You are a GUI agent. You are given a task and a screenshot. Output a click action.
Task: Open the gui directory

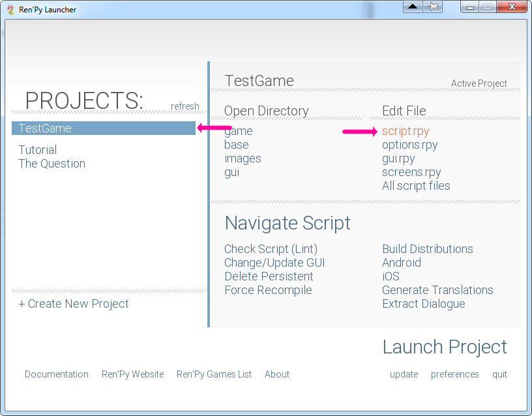point(231,172)
